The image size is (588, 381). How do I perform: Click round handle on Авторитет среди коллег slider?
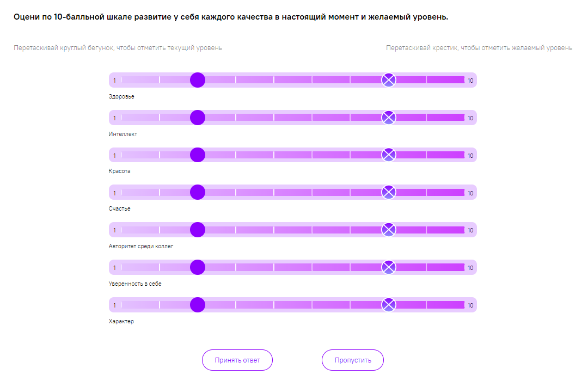[198, 230]
